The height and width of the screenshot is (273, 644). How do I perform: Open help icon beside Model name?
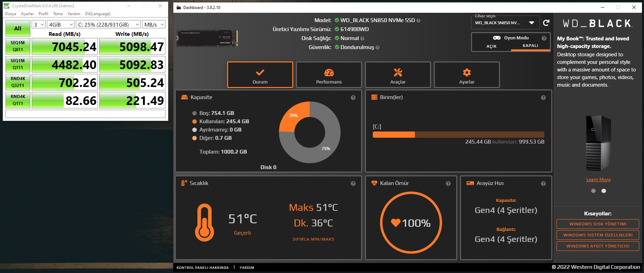click(418, 20)
